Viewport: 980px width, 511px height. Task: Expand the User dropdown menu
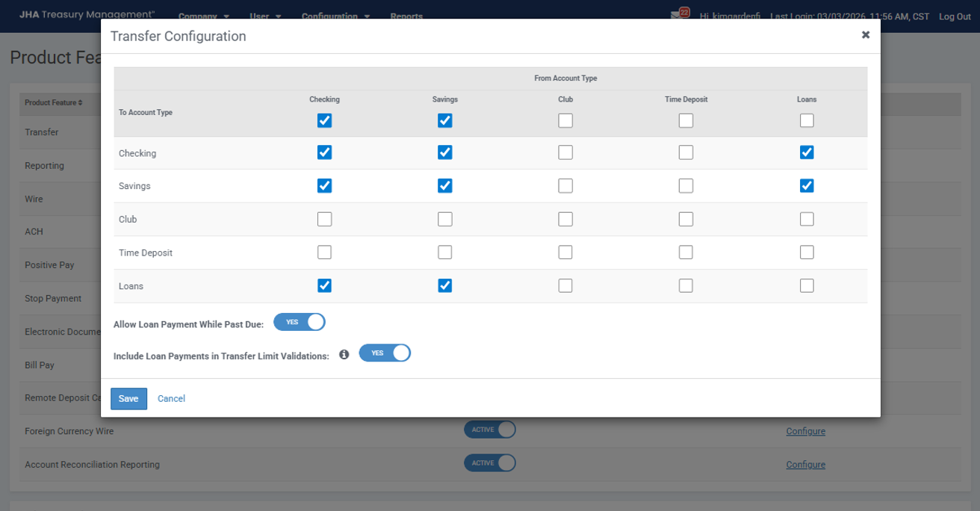[x=265, y=16]
